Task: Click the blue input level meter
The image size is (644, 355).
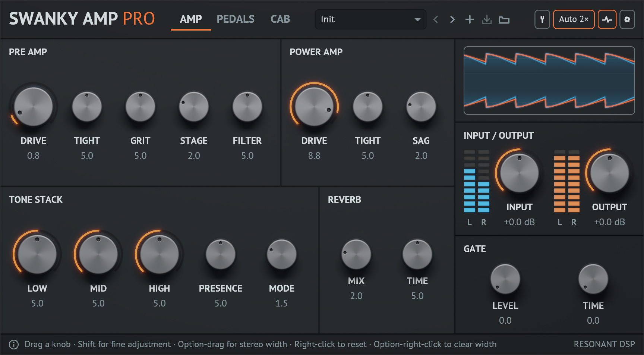Action: tap(477, 181)
